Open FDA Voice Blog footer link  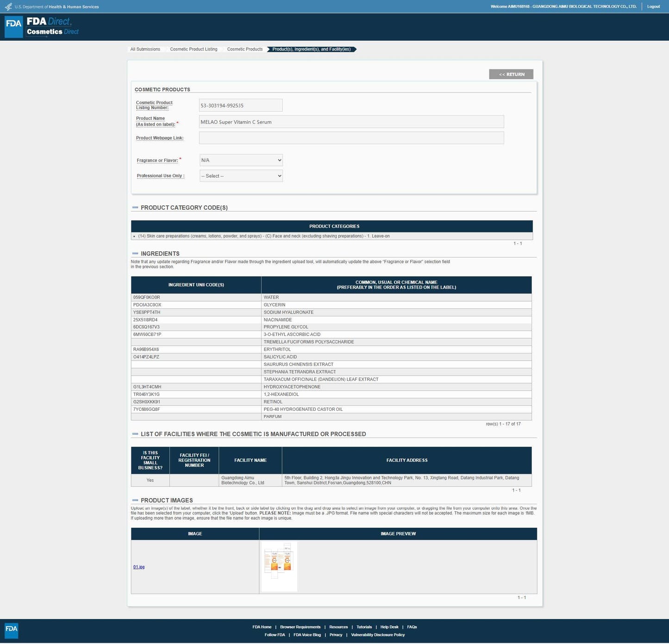pos(307,635)
